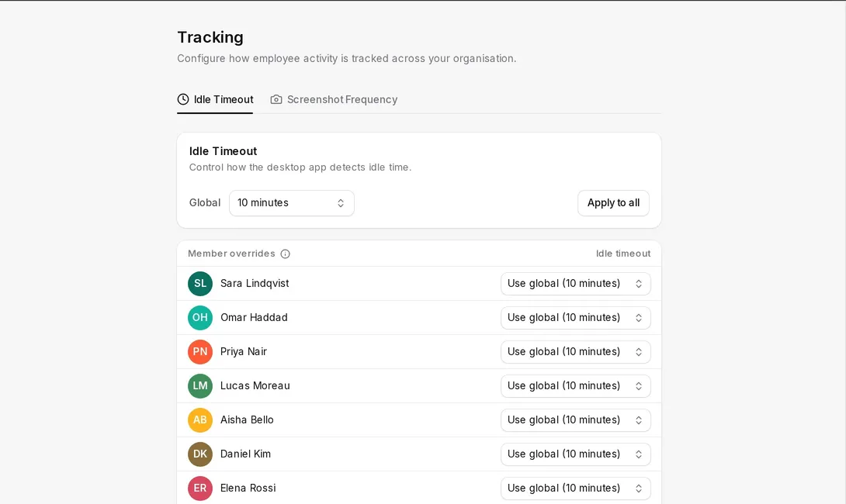
Task: Click the Apply to all button
Action: (x=613, y=203)
